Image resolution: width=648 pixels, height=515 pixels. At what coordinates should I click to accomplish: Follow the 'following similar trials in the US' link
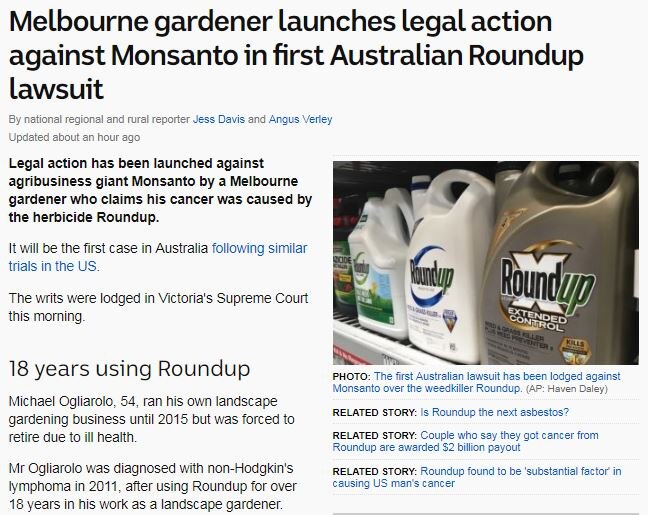[x=158, y=257]
